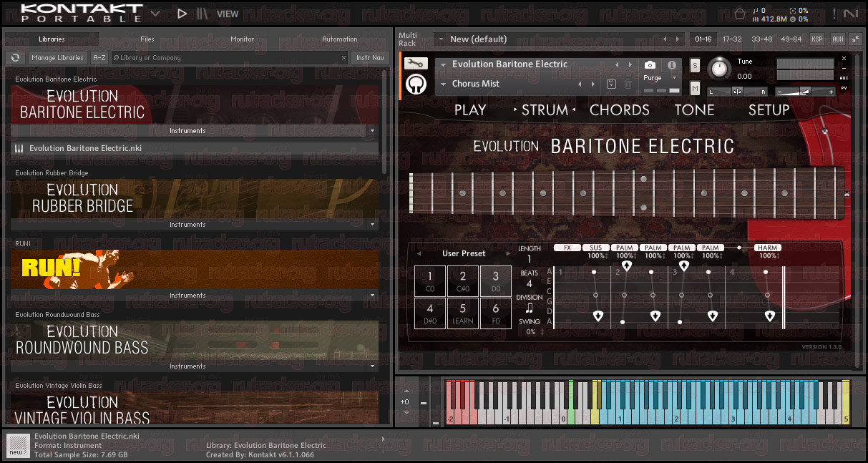Go to previous instrument arrow next to Evolution Baritone Electric
The height and width of the screenshot is (463, 868).
click(617, 65)
